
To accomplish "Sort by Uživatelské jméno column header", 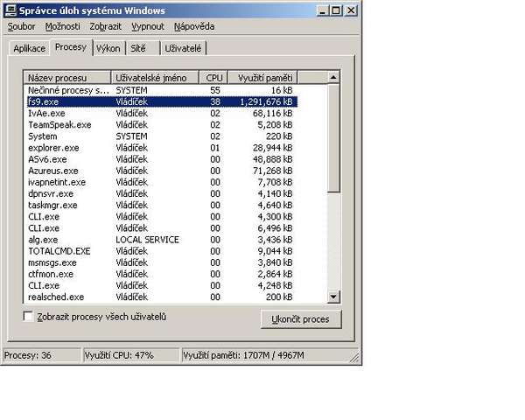I will [155, 78].
